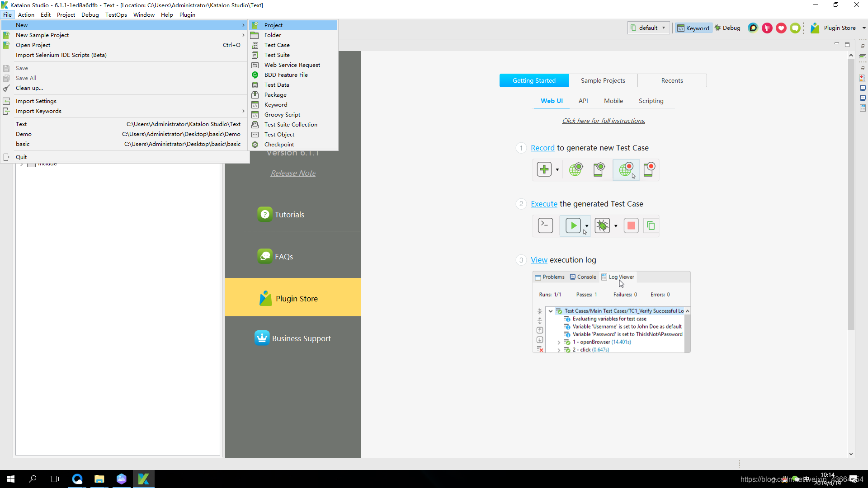Screen dimensions: 868x488
Task: Click the Execute link
Action: click(x=544, y=204)
